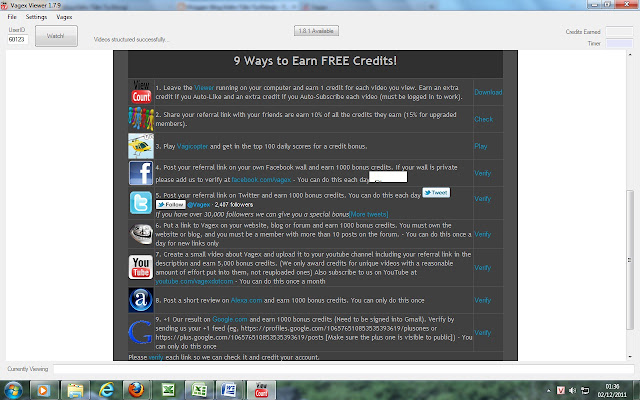Click the Timer field
The height and width of the screenshot is (400, 640).
point(619,43)
